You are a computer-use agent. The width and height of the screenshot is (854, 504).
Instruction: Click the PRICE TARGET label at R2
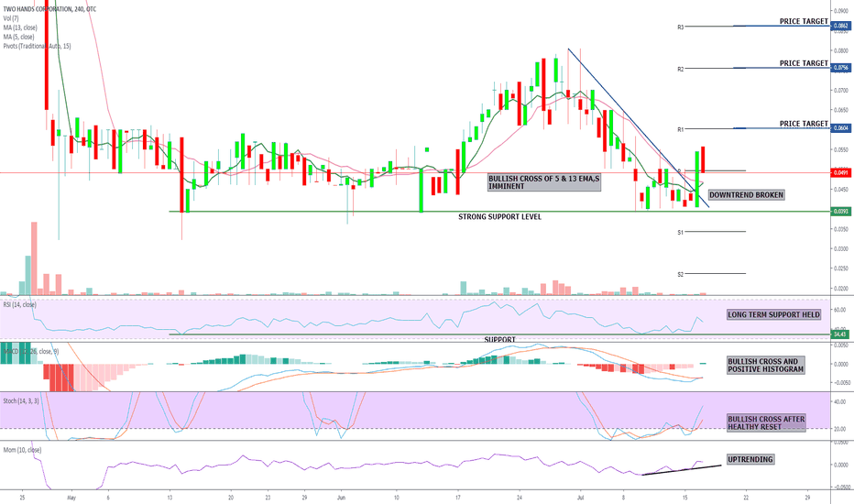click(804, 63)
